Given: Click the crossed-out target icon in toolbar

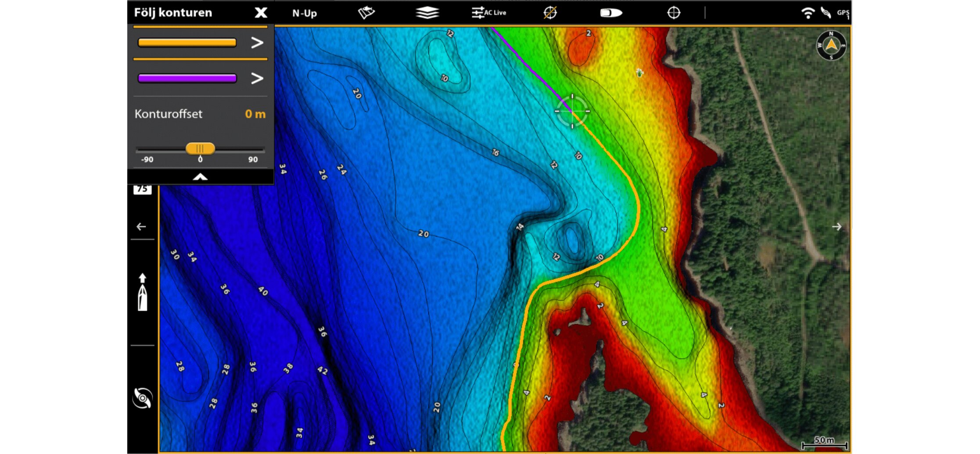Looking at the screenshot, I should (550, 13).
